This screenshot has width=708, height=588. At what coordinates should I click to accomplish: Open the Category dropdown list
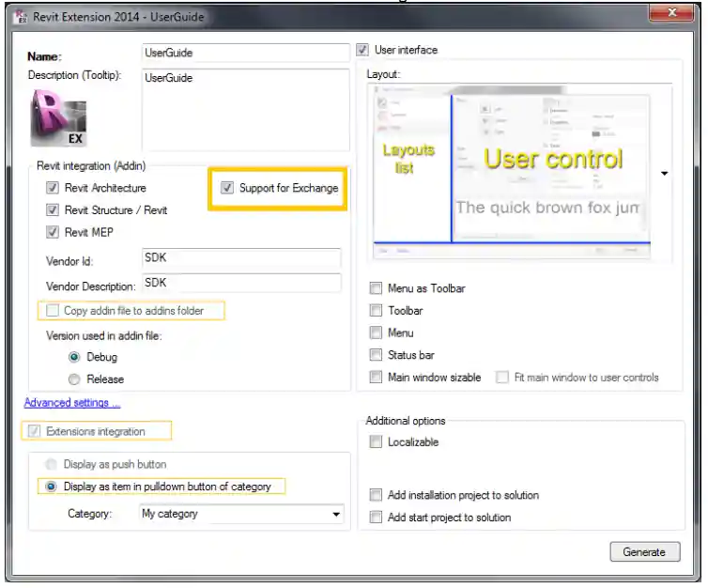click(336, 515)
